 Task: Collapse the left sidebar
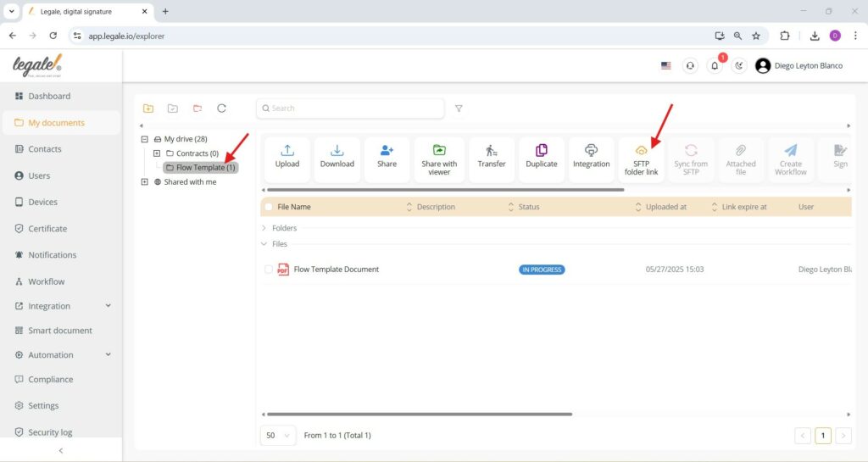click(61, 451)
